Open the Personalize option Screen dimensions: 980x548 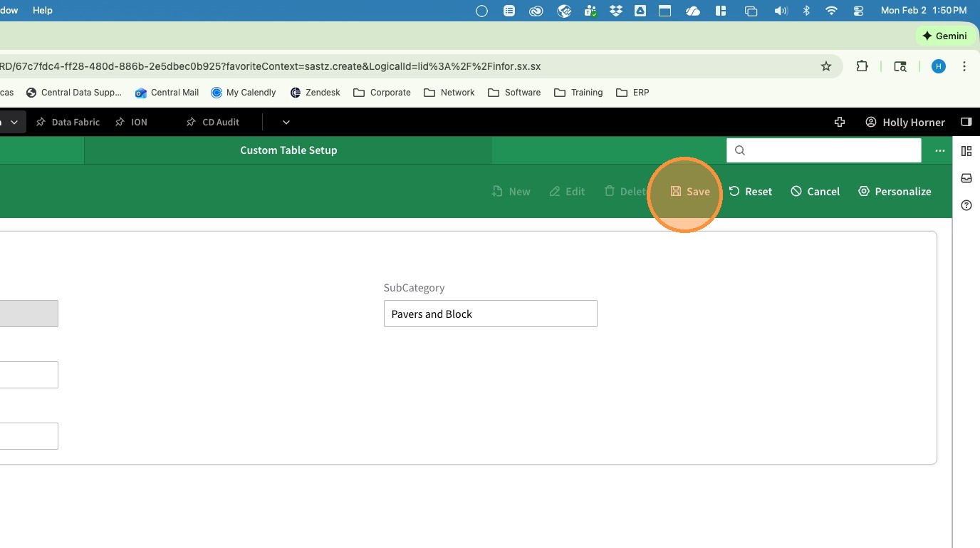click(895, 191)
